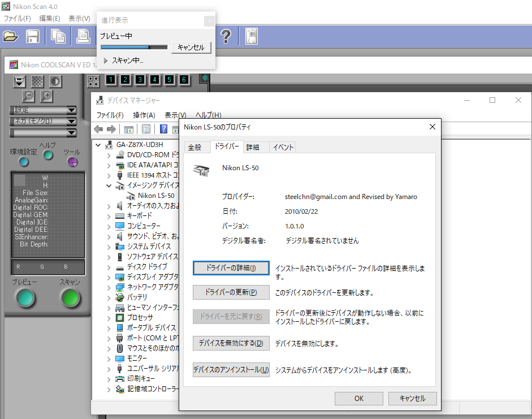Switch to the イベント tab

[283, 147]
